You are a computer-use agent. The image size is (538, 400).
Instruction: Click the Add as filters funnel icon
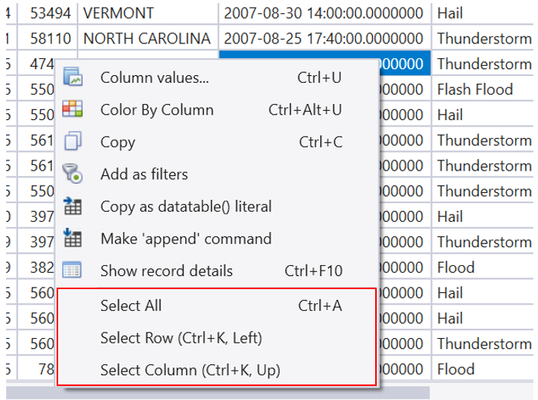click(72, 173)
